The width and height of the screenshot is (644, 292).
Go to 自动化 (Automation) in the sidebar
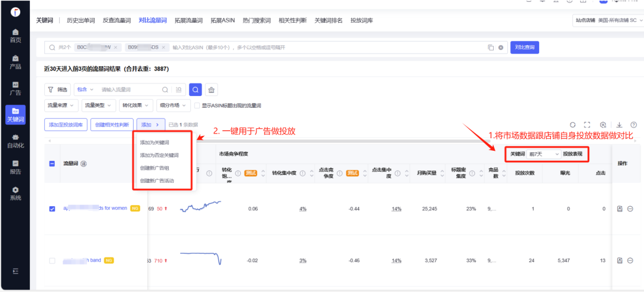pos(16,141)
